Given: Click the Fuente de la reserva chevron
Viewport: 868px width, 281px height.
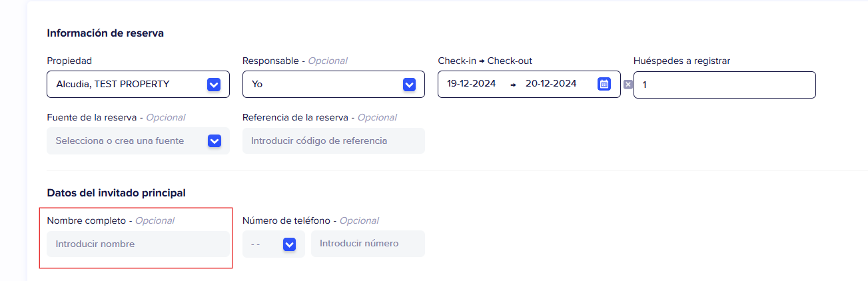Looking at the screenshot, I should (x=214, y=140).
